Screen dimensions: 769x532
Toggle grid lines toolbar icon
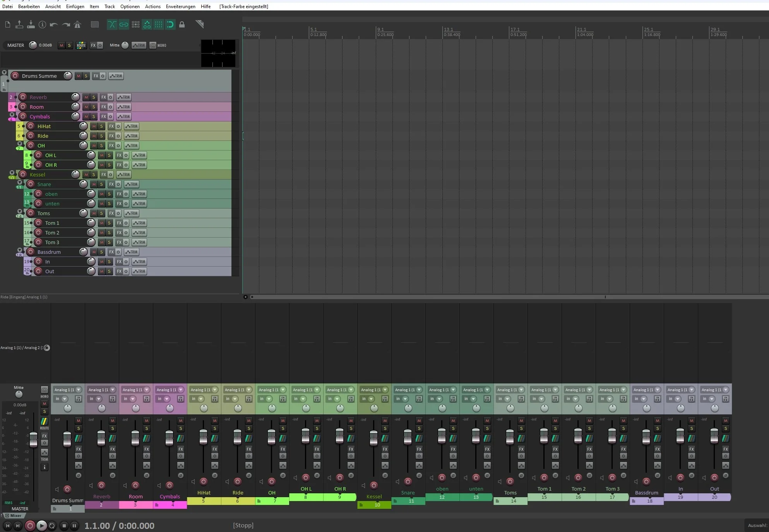(159, 25)
